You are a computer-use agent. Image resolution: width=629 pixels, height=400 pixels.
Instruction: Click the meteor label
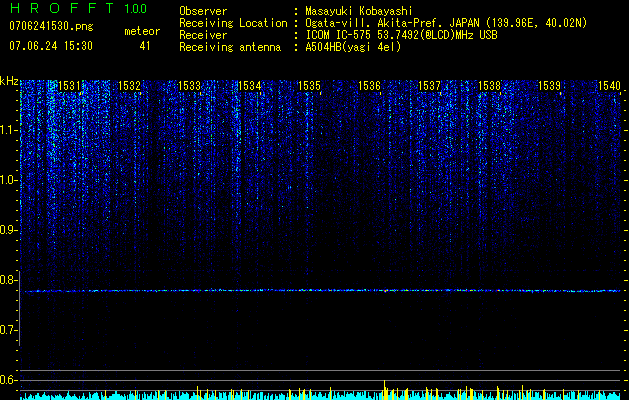coord(142,31)
